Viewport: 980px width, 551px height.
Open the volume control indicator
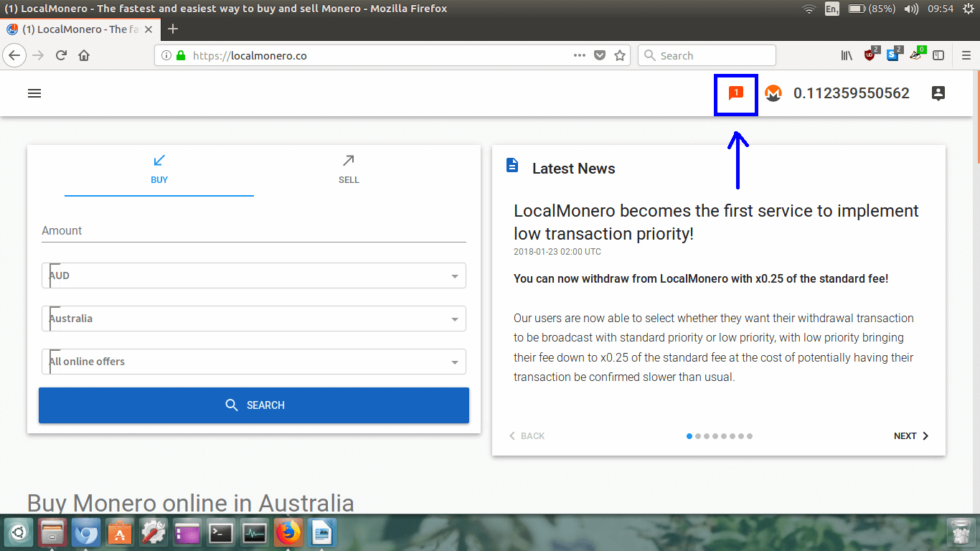coord(911,9)
